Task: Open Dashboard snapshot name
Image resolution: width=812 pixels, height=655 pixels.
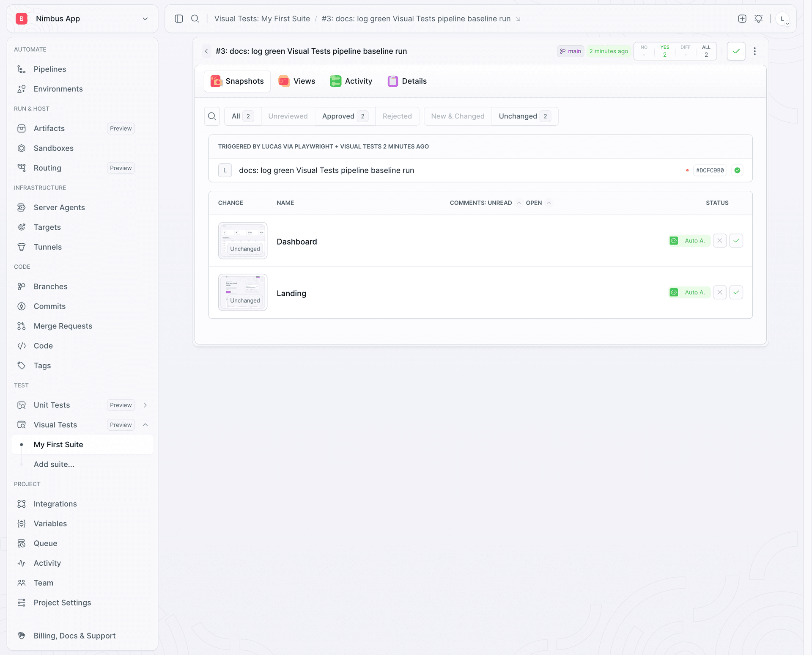Action: point(297,242)
